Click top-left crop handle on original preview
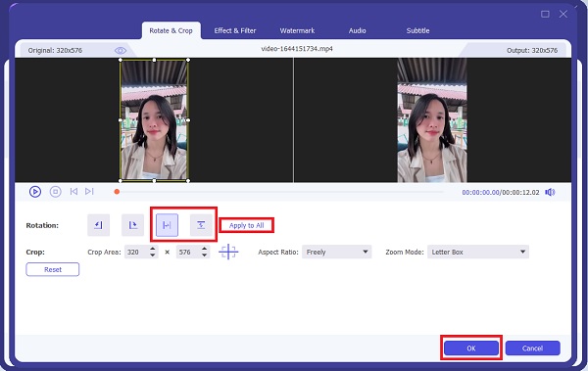Screen dimensions: 588x371 click(x=121, y=60)
